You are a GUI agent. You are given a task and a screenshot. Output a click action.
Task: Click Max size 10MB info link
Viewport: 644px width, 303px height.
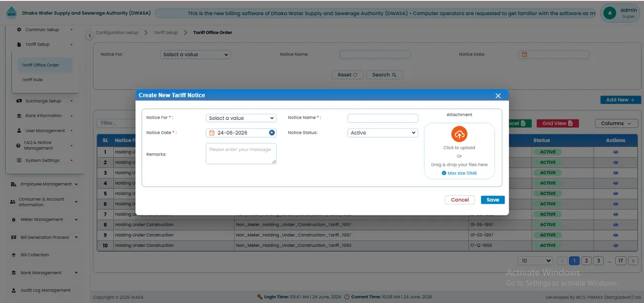[x=459, y=173]
